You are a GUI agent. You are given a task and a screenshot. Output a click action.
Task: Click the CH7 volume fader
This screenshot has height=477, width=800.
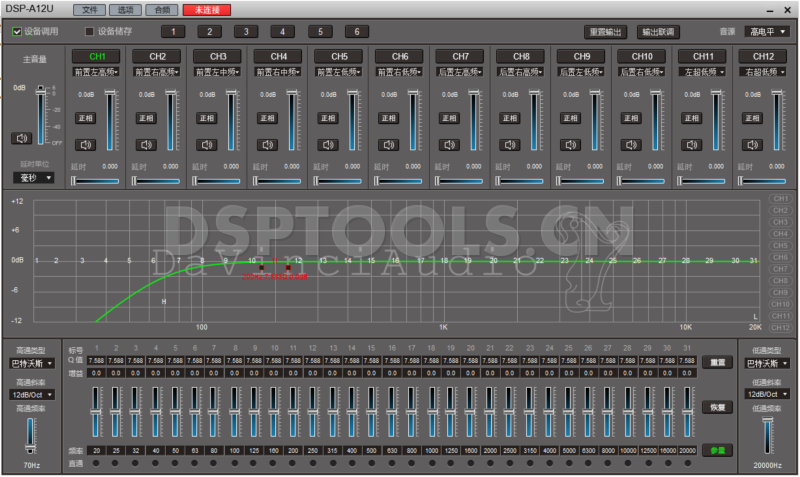(473, 120)
